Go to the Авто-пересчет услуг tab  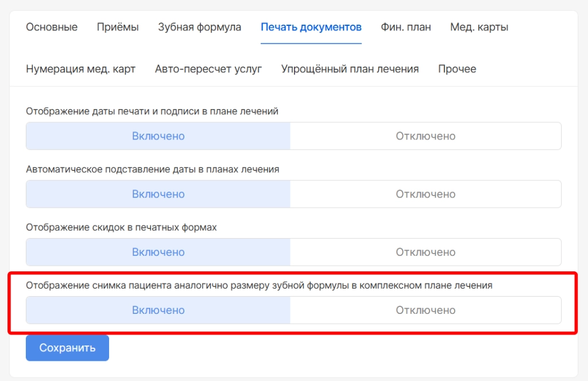point(208,69)
